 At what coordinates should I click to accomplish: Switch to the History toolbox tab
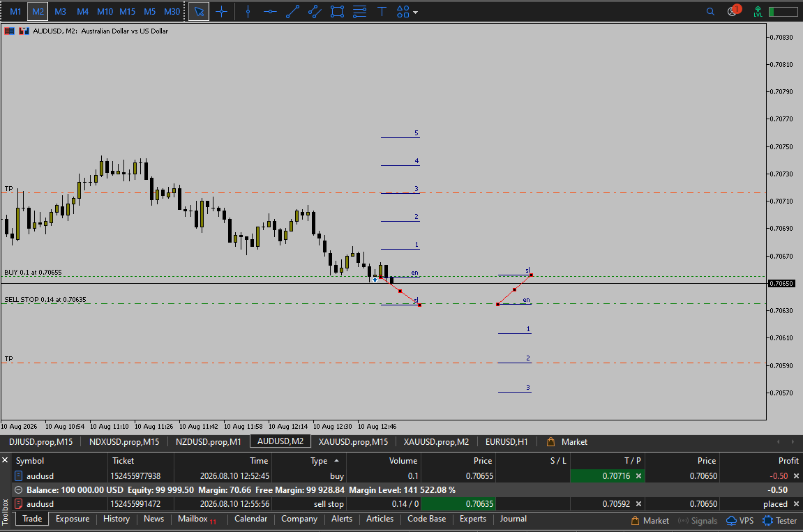(x=117, y=519)
